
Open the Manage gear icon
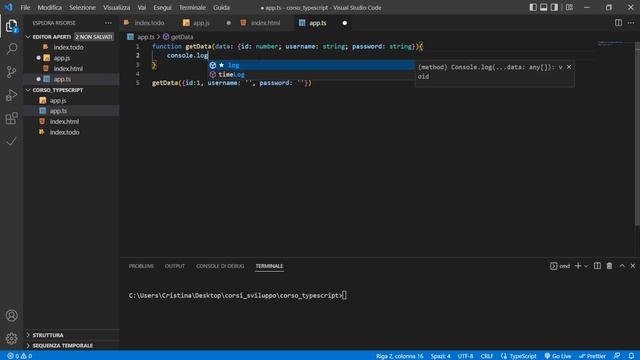11,338
